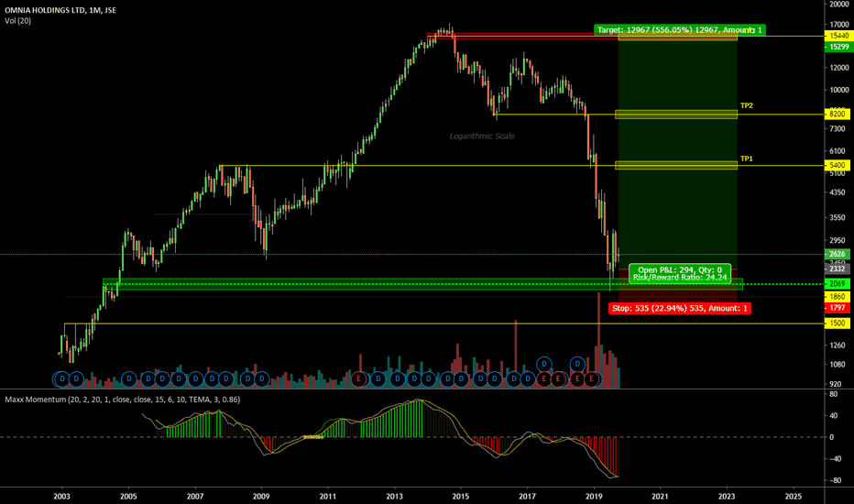The width and height of the screenshot is (854, 504).
Task: Click the green 15299 price label
Action: point(838,47)
